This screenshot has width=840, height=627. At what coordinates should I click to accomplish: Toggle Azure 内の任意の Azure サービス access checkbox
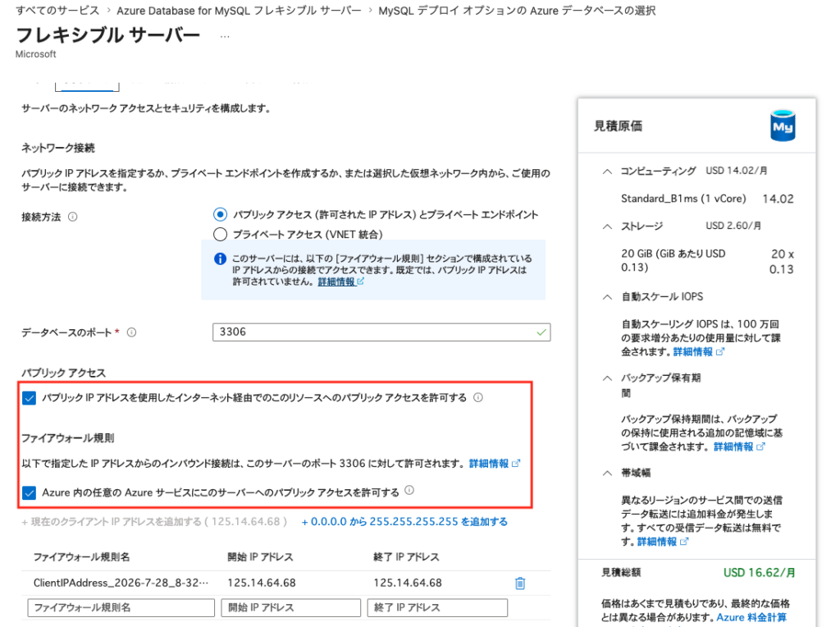(30, 492)
